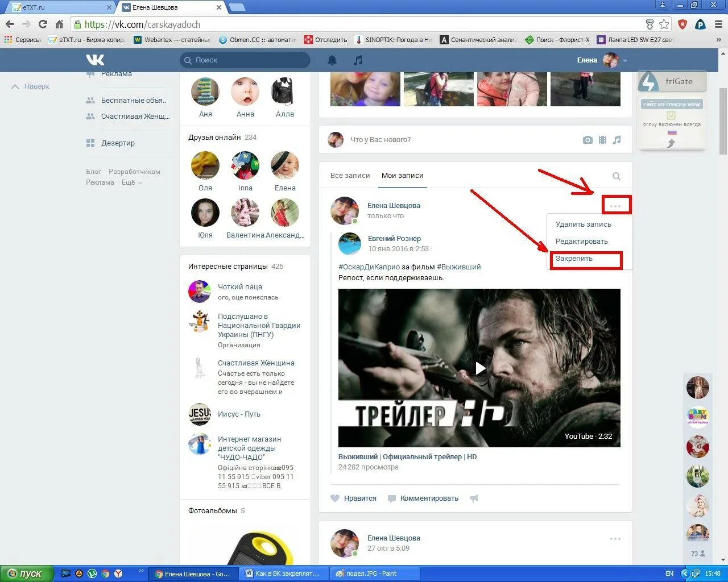The image size is (728, 582).
Task: Share the post via the megaphone icon
Action: click(x=474, y=498)
